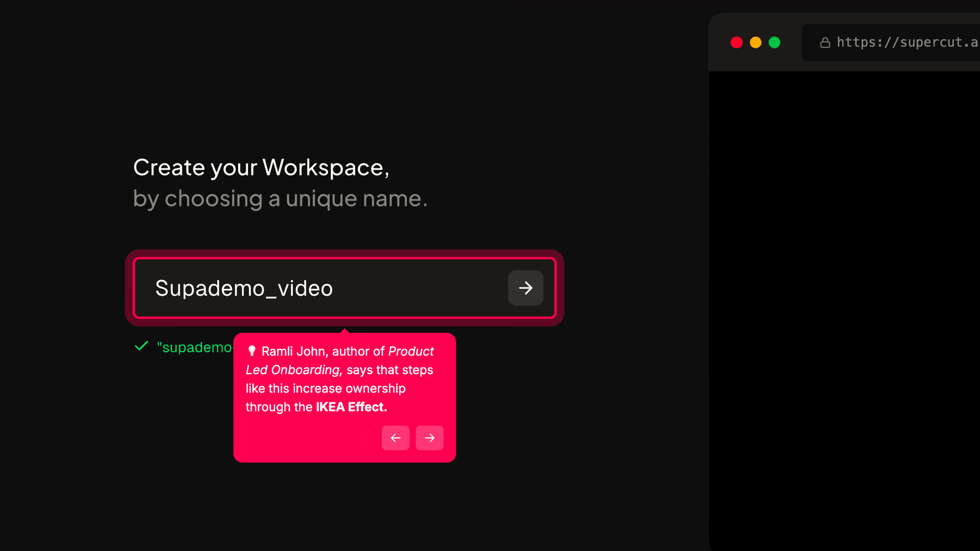The width and height of the screenshot is (980, 551).
Task: Click the padlock icon in the address bar
Action: tap(825, 42)
